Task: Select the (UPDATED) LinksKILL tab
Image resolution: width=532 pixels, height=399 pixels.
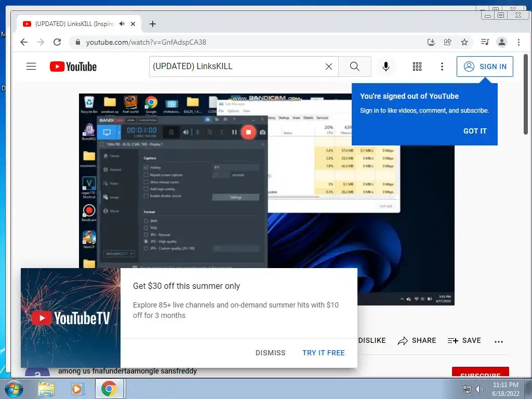Action: point(74,24)
